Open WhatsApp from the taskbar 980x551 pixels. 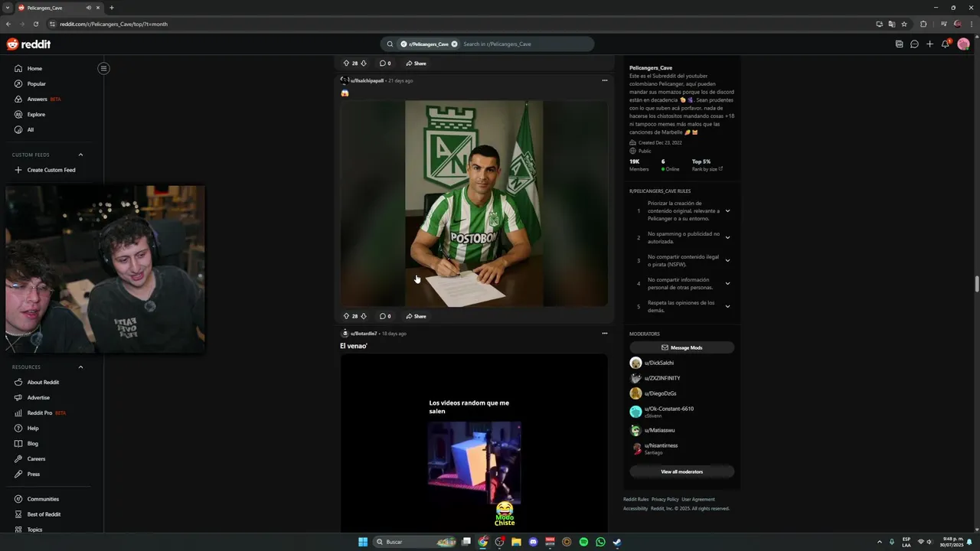pos(600,542)
